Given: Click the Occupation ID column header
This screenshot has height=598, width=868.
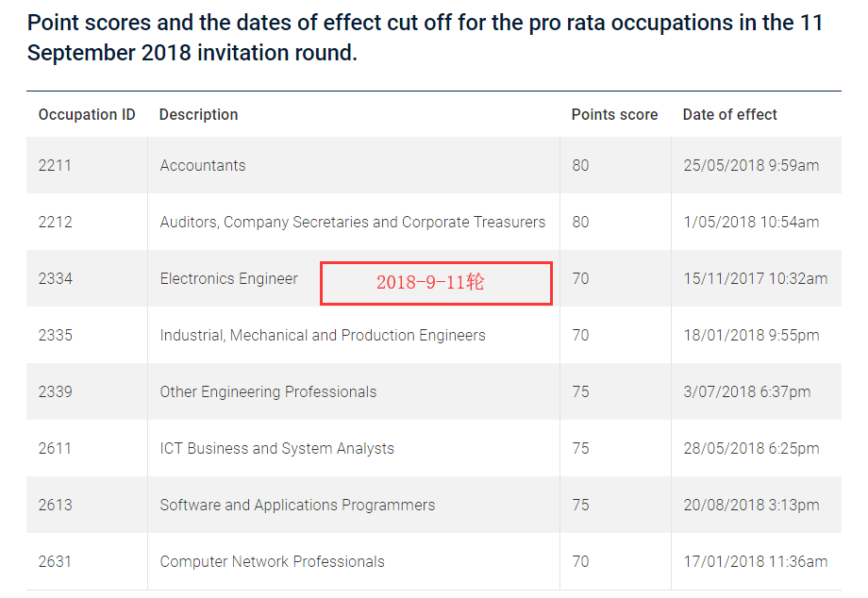Looking at the screenshot, I should point(87,115).
